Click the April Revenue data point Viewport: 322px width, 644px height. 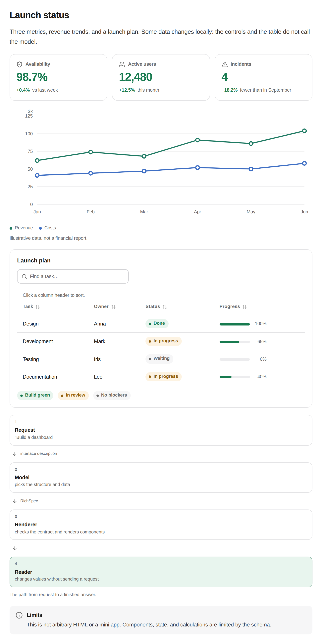(197, 140)
